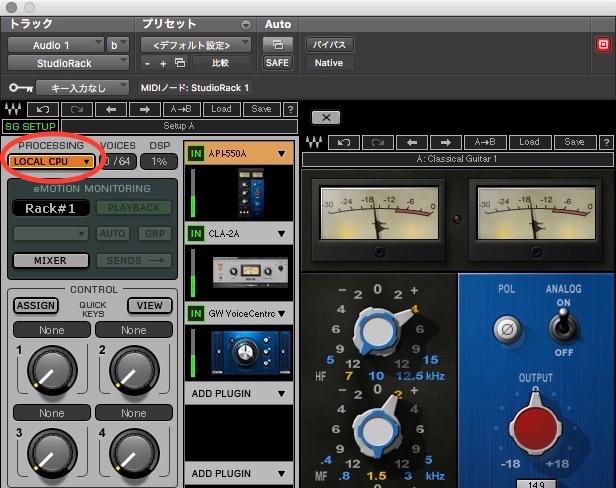Click the HF gain knob
616x488 pixels.
tap(378, 331)
